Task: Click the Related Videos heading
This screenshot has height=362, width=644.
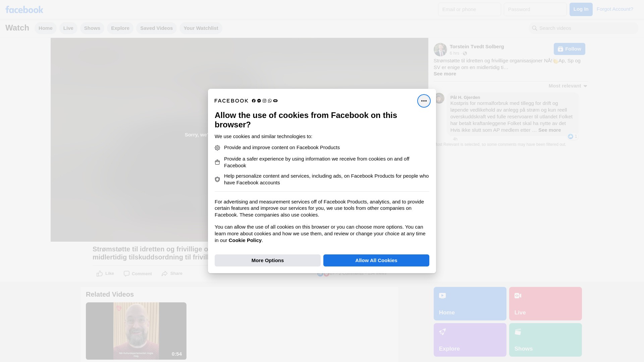Action: coord(110,294)
